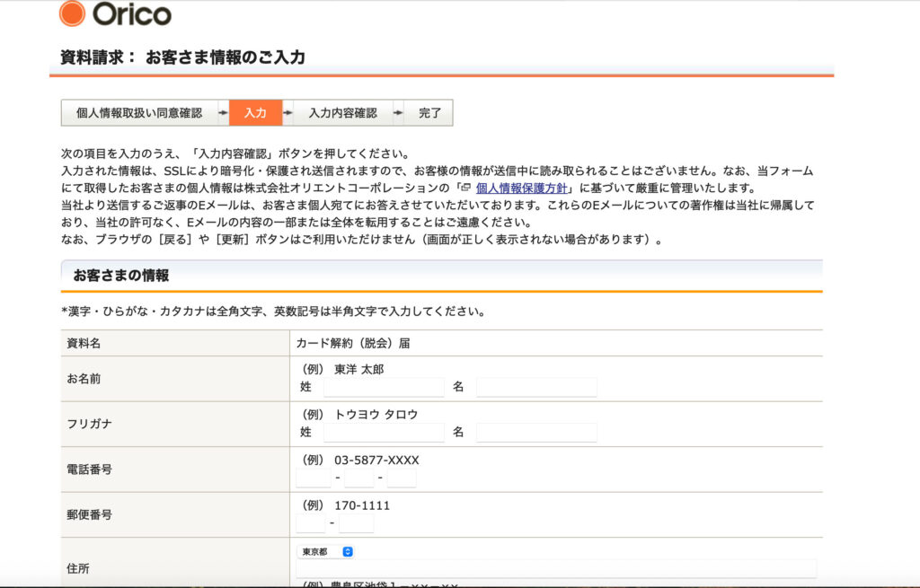This screenshot has height=588, width=920.
Task: Click the last 電話番号 input box
Action: click(x=402, y=478)
